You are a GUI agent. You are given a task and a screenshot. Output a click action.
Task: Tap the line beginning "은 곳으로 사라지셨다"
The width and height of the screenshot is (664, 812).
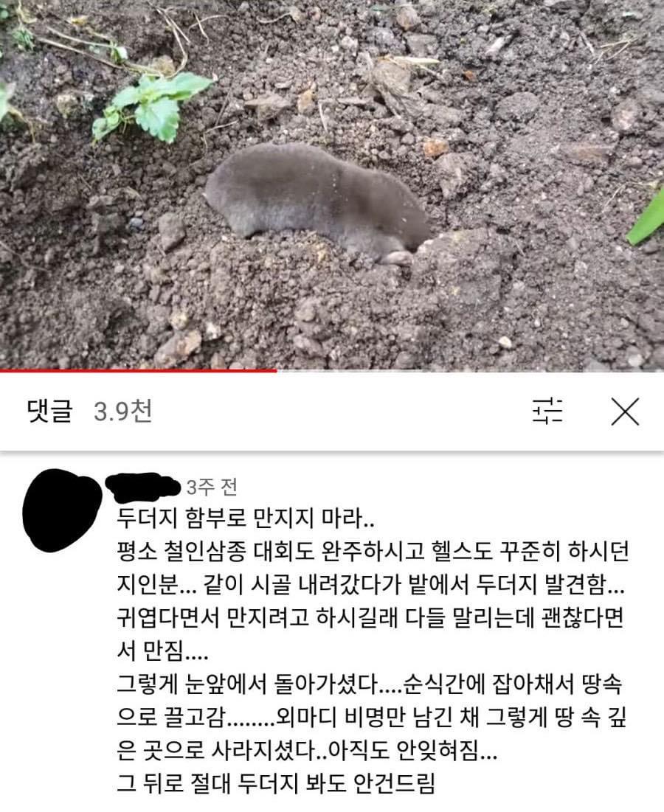click(307, 750)
